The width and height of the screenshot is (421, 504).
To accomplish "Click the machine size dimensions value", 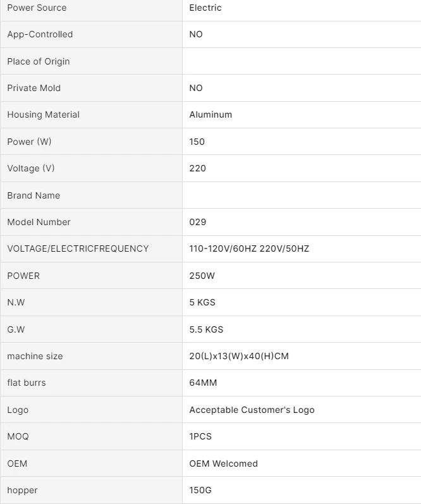I will (x=238, y=356).
